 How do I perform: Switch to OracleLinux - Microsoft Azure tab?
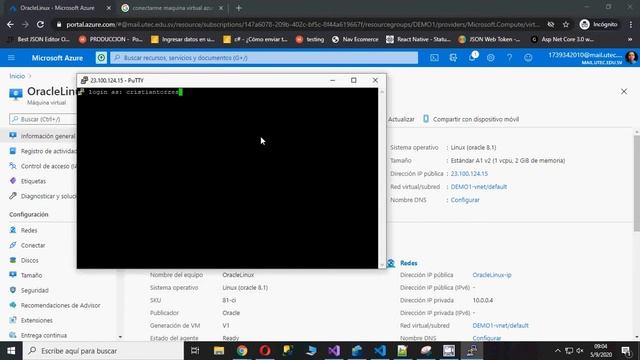click(57, 8)
